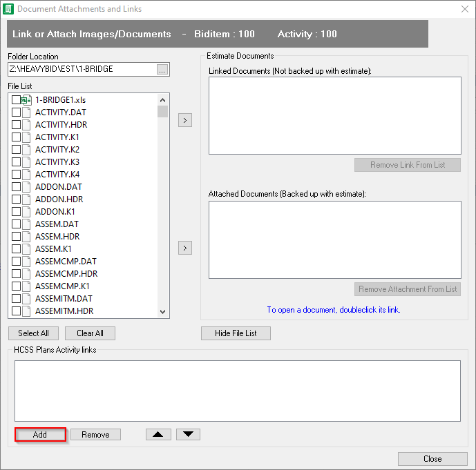
Task: Check the ASSEMCMP.DAT checkbox
Action: tap(16, 262)
